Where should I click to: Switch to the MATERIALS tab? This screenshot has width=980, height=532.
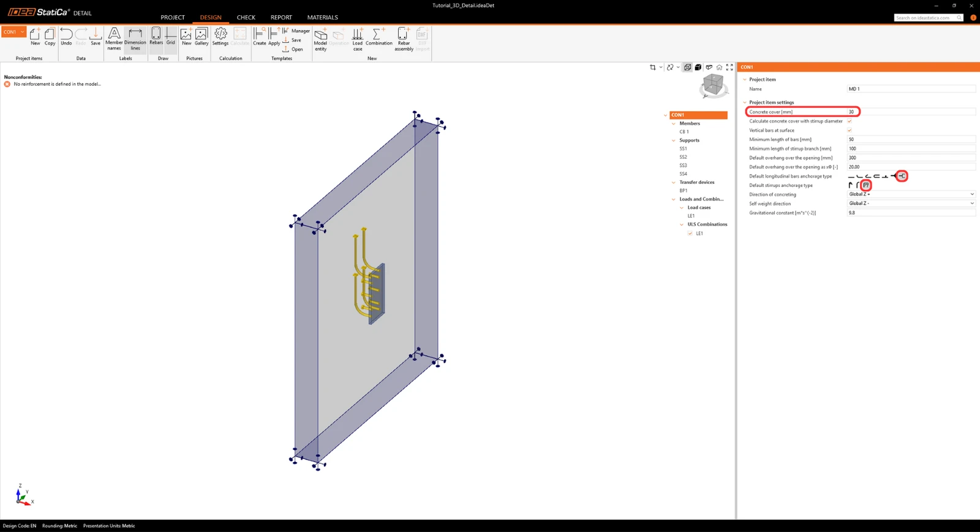pos(323,17)
